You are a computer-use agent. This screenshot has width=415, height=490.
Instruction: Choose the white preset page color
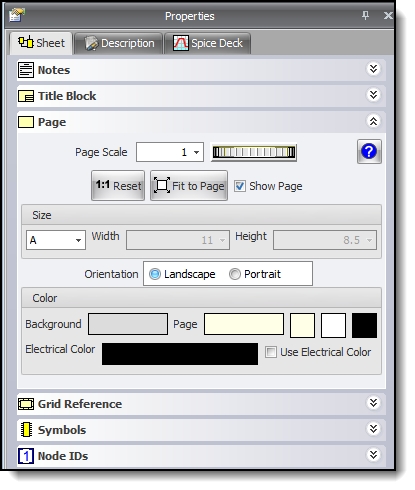tap(333, 325)
